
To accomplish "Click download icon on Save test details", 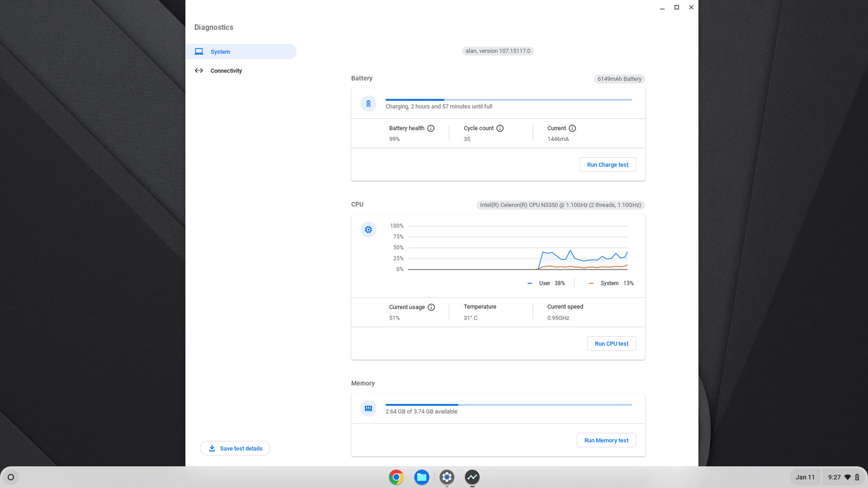I will 212,448.
